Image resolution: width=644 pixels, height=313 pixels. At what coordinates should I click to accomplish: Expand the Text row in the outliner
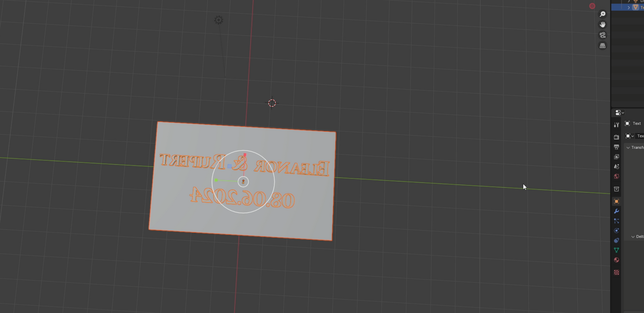629,7
